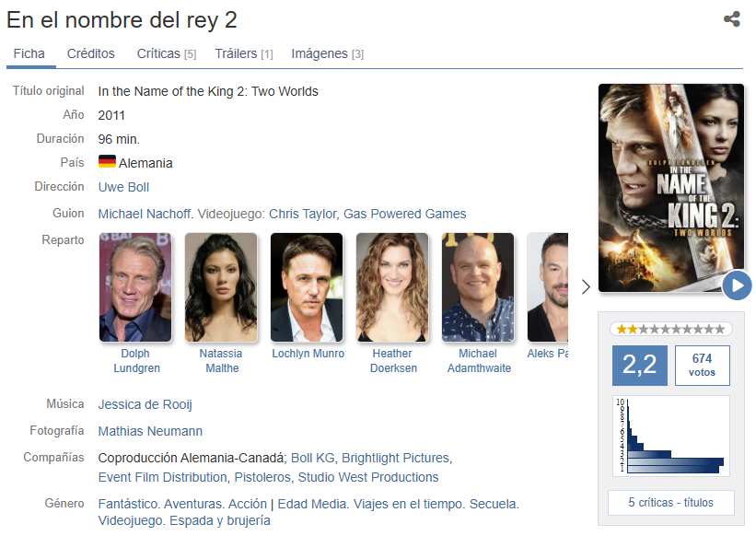The image size is (756, 536).
Task: Select the Lochlyn Munro name link
Action: [x=308, y=354]
